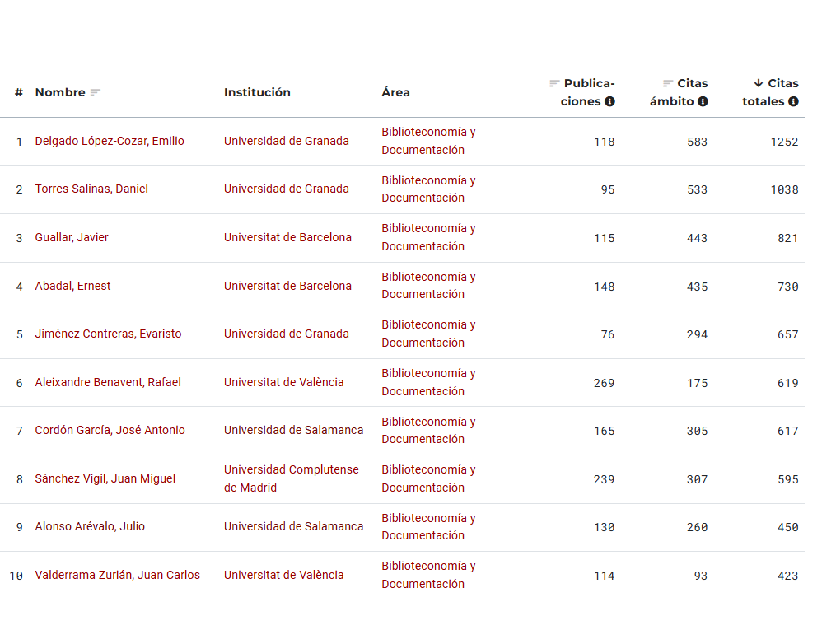The width and height of the screenshot is (822, 644).
Task: Open Torres-Salinas, Daniel author page
Action: pyautogui.click(x=91, y=189)
